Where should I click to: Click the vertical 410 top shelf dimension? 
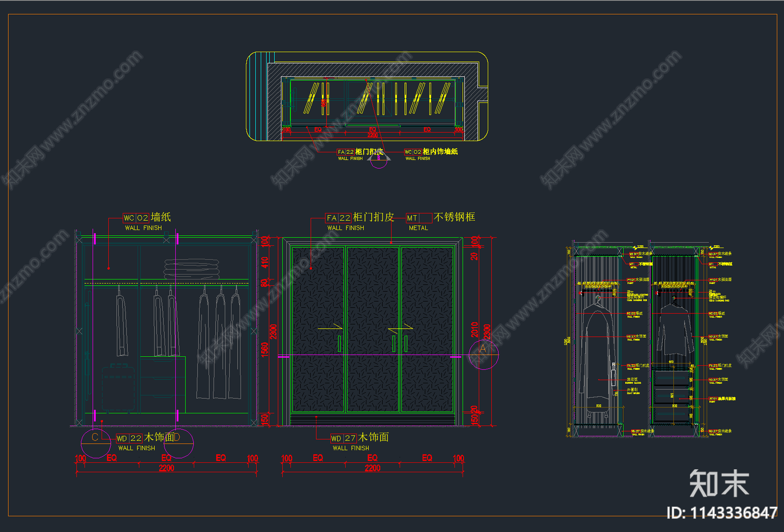pos(265,262)
